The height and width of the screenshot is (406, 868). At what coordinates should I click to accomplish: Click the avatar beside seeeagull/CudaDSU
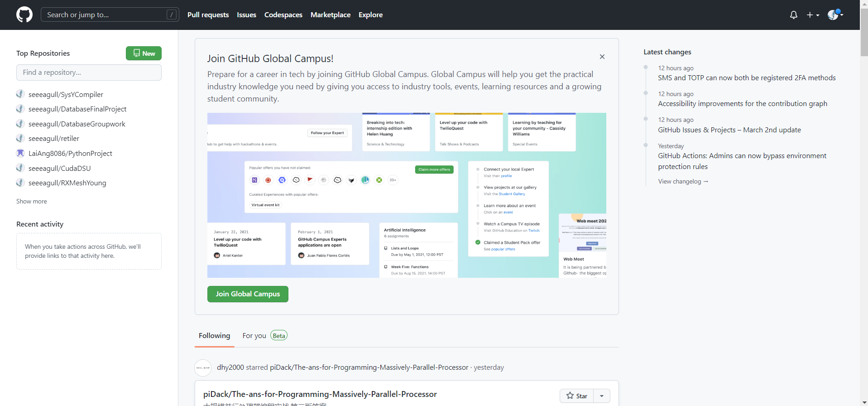pyautogui.click(x=20, y=168)
